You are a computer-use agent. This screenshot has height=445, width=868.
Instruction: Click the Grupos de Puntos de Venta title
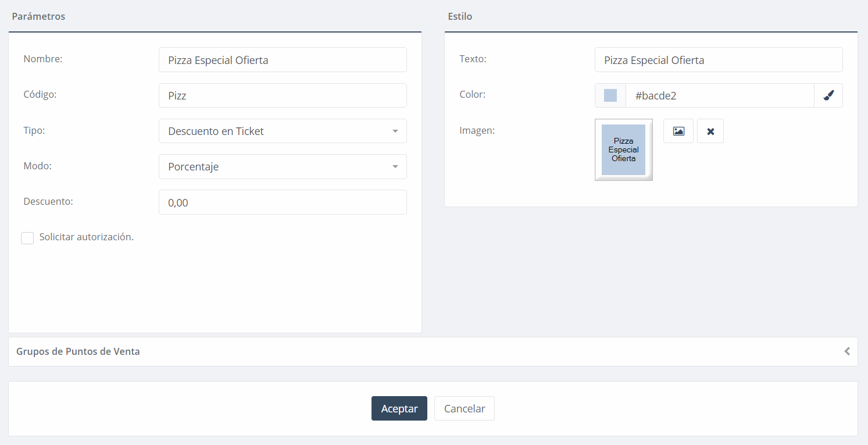pyautogui.click(x=78, y=351)
